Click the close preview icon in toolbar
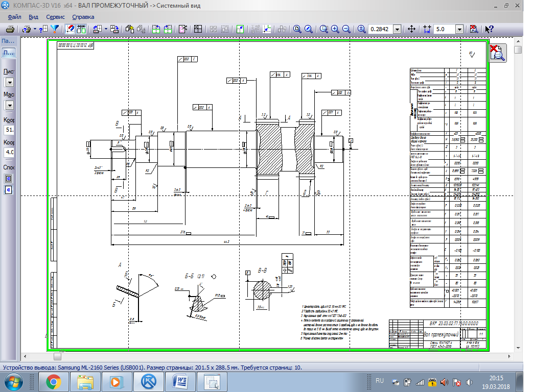Viewport: 556px width, 392px height. (474, 29)
